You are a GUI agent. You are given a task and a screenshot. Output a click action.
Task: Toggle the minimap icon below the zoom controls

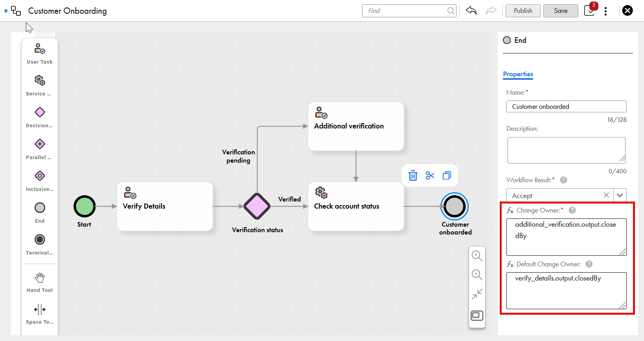(x=477, y=315)
